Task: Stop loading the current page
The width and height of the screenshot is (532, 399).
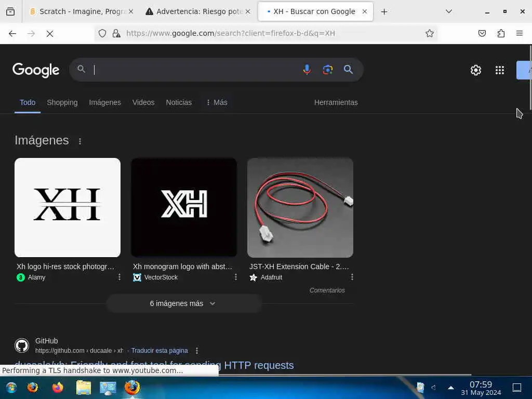Action: (50, 33)
